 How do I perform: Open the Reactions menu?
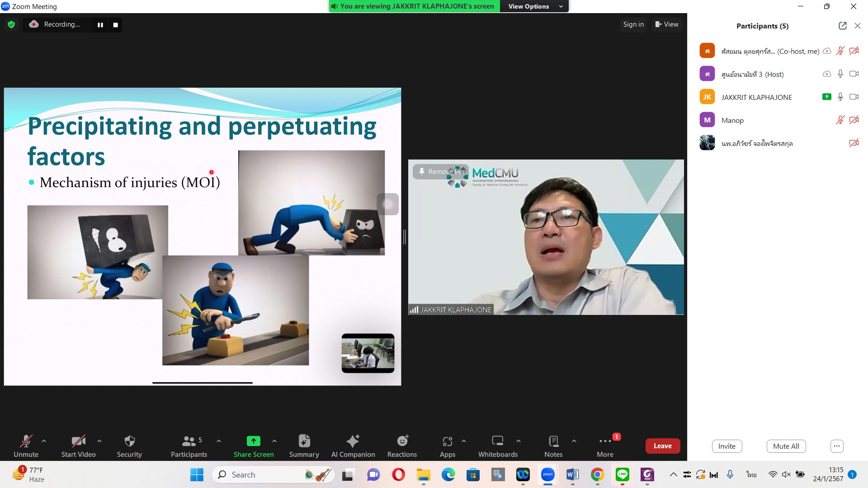pyautogui.click(x=402, y=446)
